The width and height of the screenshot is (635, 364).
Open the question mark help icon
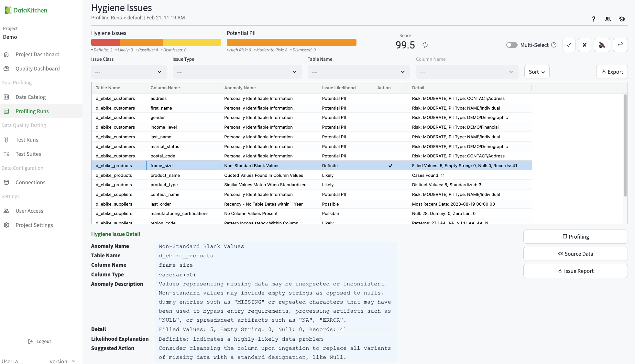click(594, 19)
